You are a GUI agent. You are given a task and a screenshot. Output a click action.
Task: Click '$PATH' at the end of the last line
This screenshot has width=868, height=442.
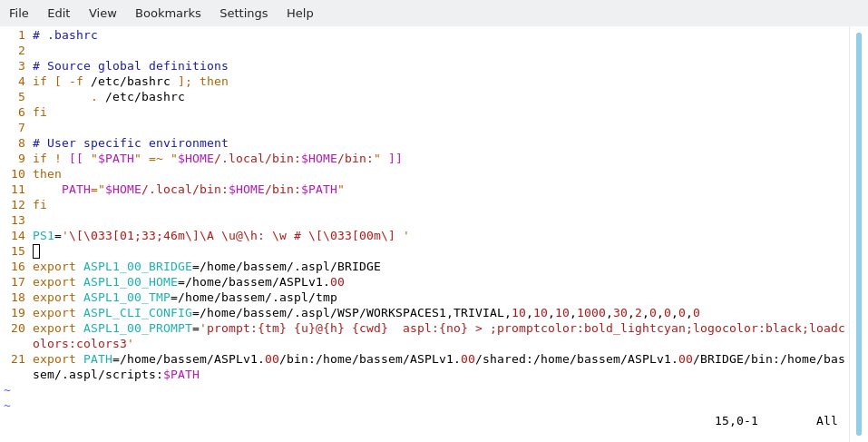click(181, 375)
